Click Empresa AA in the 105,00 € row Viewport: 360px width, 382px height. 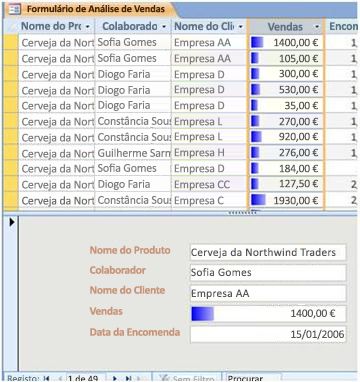pos(209,58)
